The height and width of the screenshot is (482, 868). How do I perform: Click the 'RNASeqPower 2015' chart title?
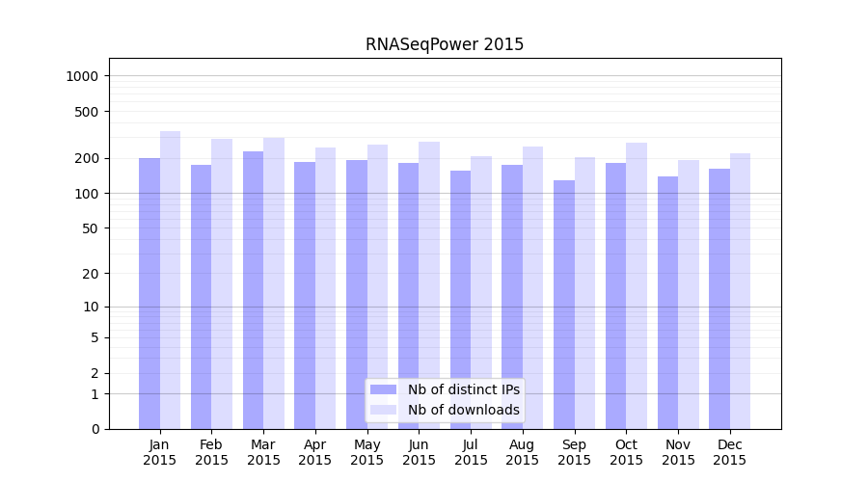tap(445, 44)
